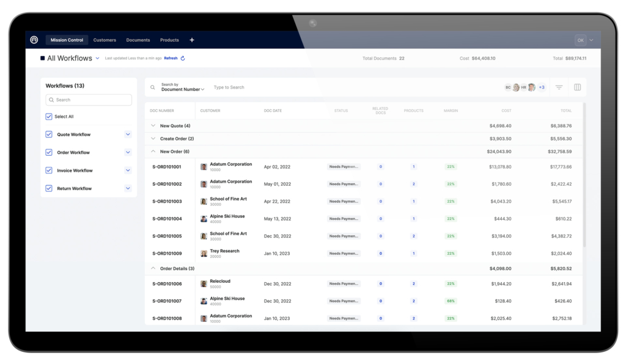Screen dimensions: 626x364
Task: Expand the Create Order (2) group
Action: (x=153, y=139)
